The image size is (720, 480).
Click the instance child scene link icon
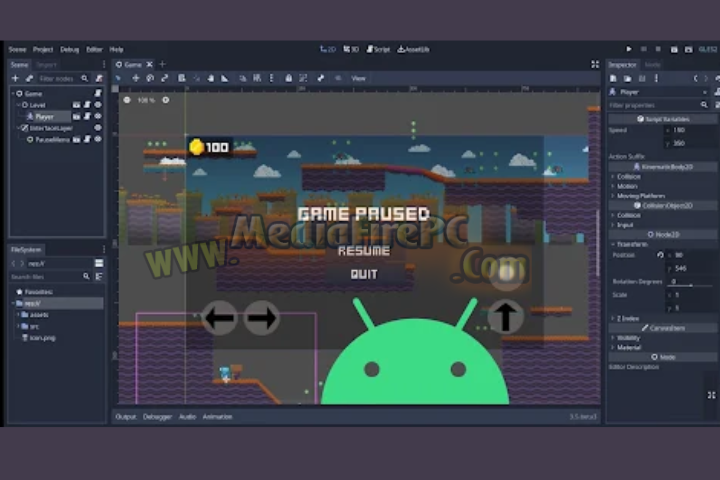[x=29, y=79]
